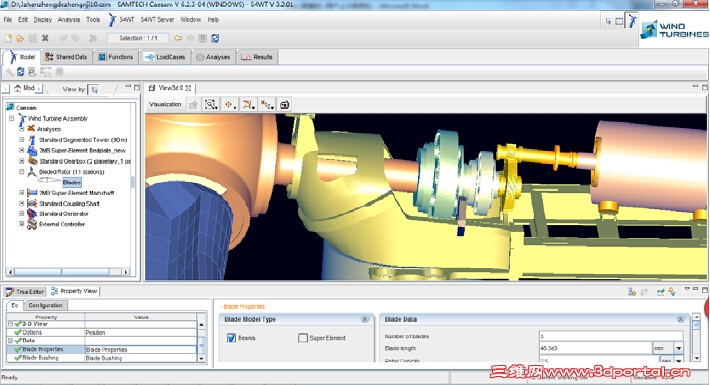Open the pan/move tool in Visualization bar
This screenshot has height=385, width=710.
tap(229, 105)
